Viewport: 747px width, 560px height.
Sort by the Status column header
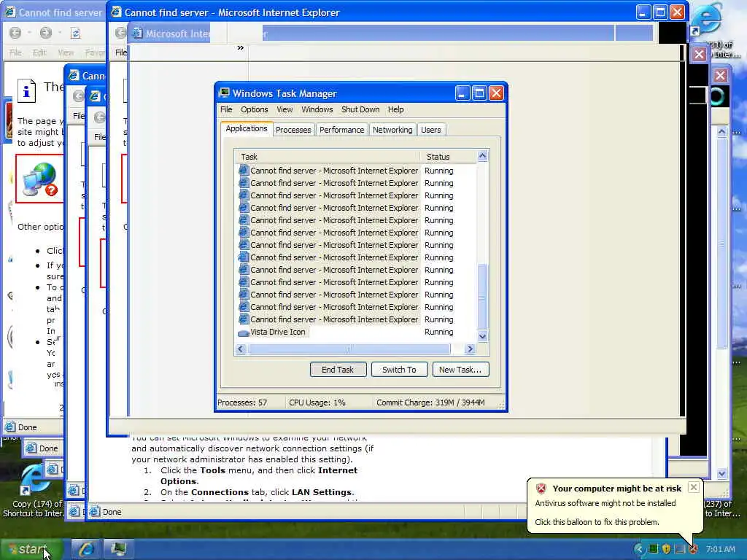(x=449, y=157)
